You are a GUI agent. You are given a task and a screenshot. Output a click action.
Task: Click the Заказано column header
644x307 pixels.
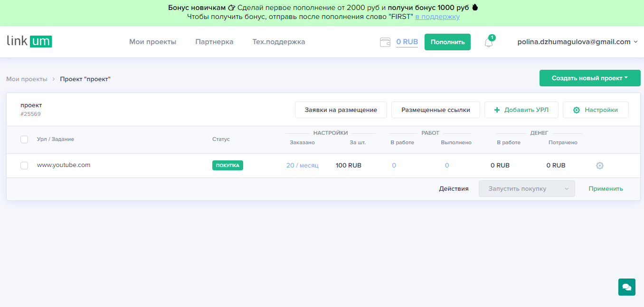[302, 142]
